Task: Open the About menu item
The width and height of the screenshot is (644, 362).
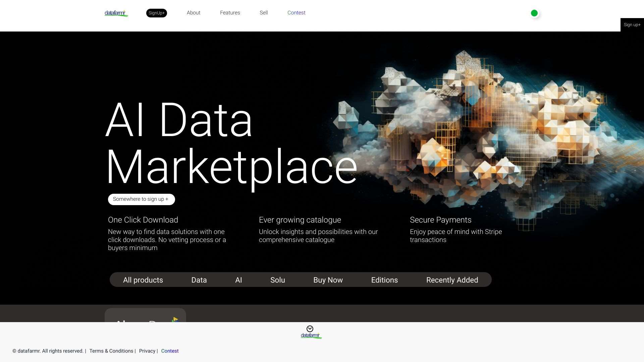Action: click(194, 13)
